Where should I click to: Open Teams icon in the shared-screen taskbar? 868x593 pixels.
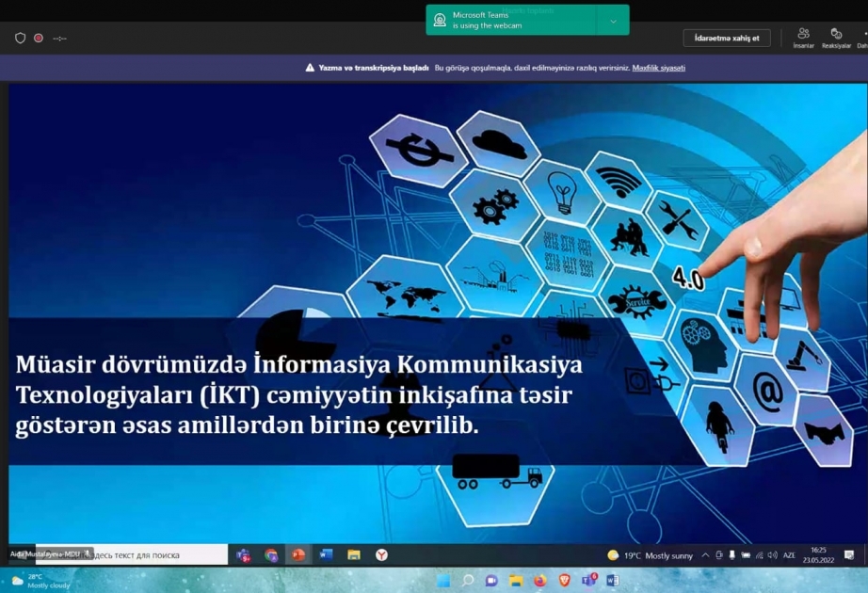pyautogui.click(x=244, y=554)
